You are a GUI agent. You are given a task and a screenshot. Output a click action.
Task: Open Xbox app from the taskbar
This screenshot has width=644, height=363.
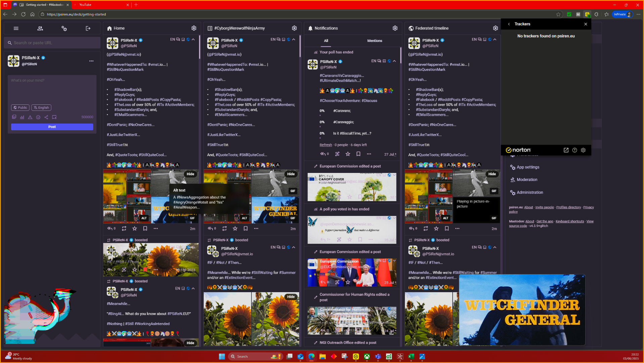tap(367, 357)
